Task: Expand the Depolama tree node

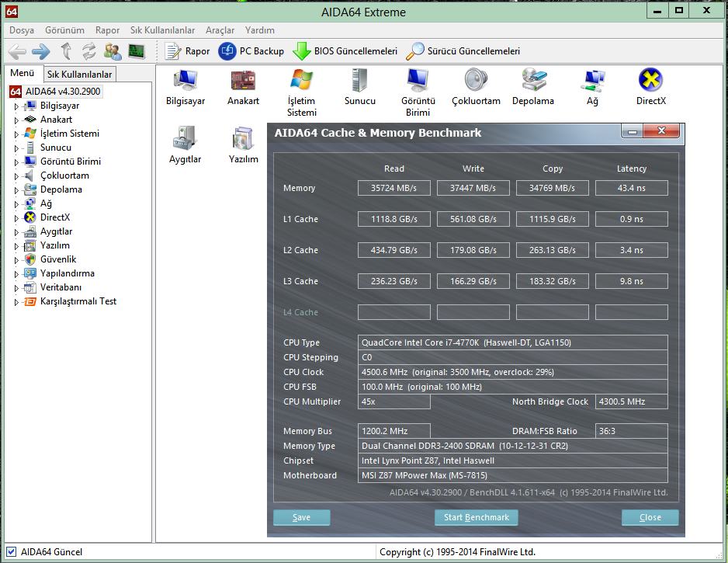Action: click(x=16, y=190)
